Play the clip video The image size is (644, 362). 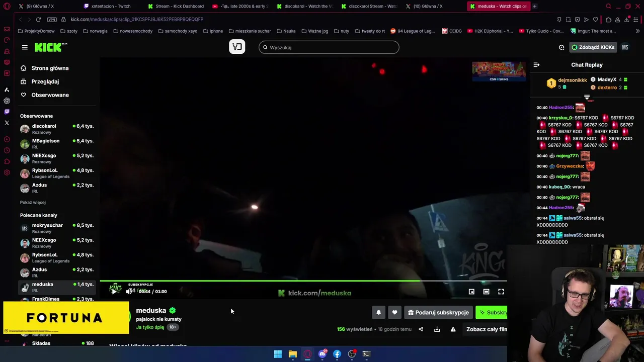click(x=114, y=291)
